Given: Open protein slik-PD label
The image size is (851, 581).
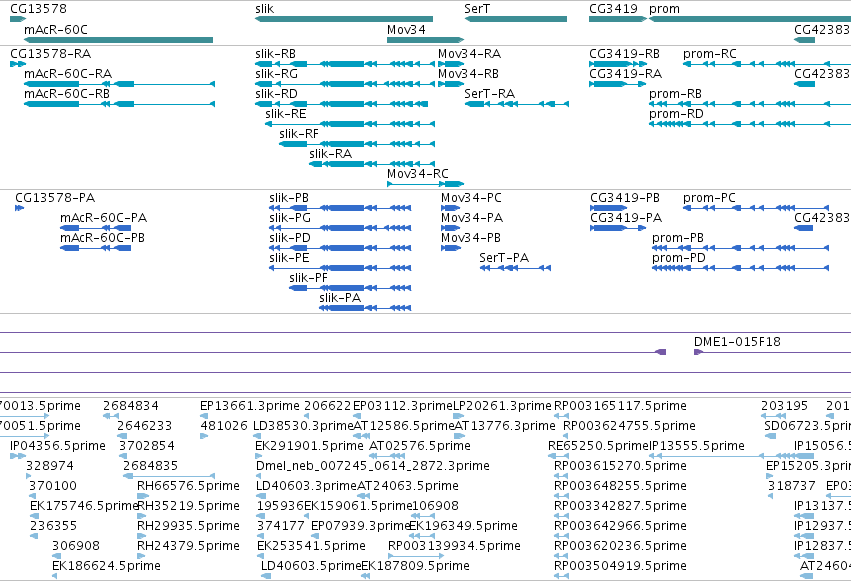Looking at the screenshot, I should 290,238.
